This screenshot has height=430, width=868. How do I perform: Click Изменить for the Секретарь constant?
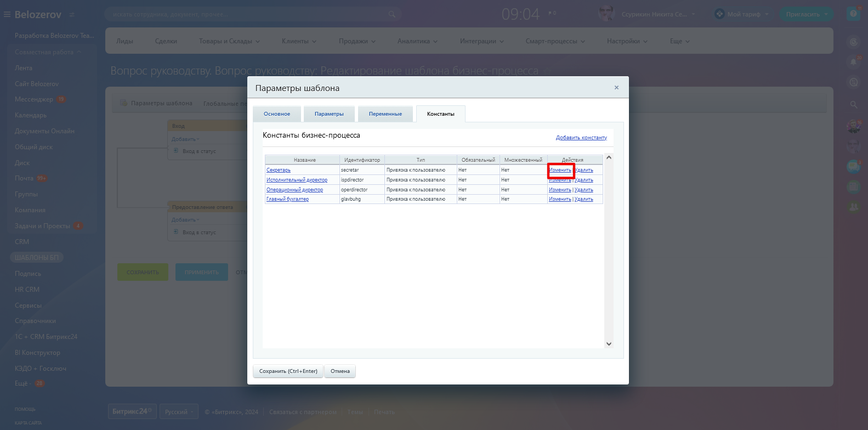560,170
